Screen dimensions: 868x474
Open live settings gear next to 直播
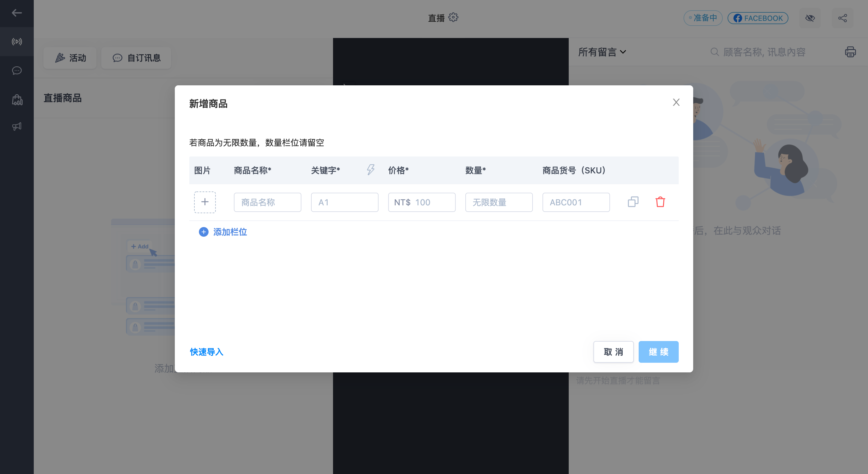coord(453,17)
